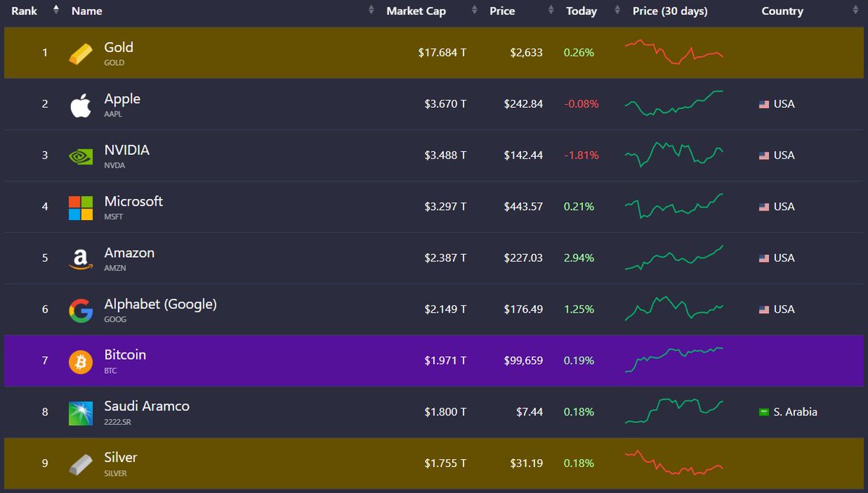View Alphabet 30-day price chart

click(674, 308)
